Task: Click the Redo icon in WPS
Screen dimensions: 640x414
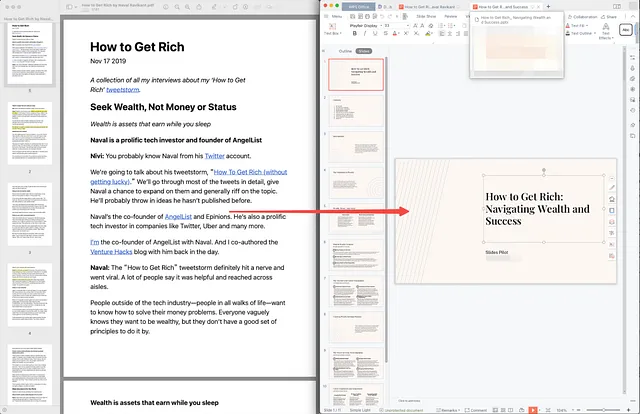Action: 390,16
